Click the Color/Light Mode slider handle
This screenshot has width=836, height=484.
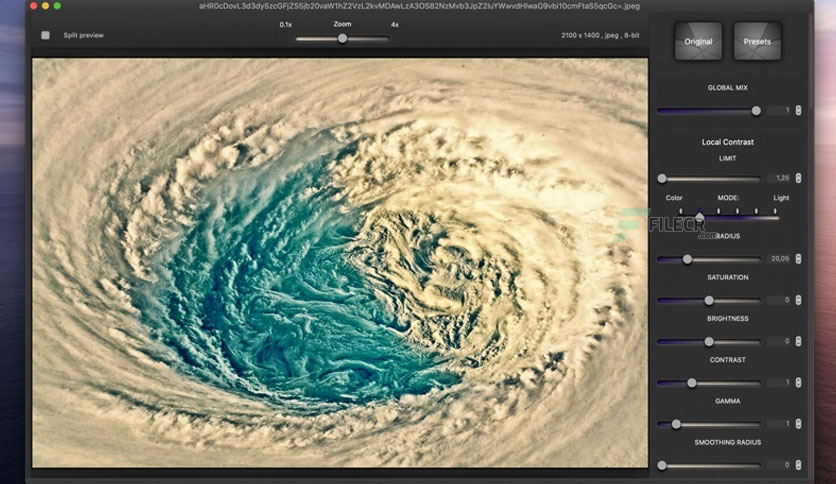tap(699, 216)
